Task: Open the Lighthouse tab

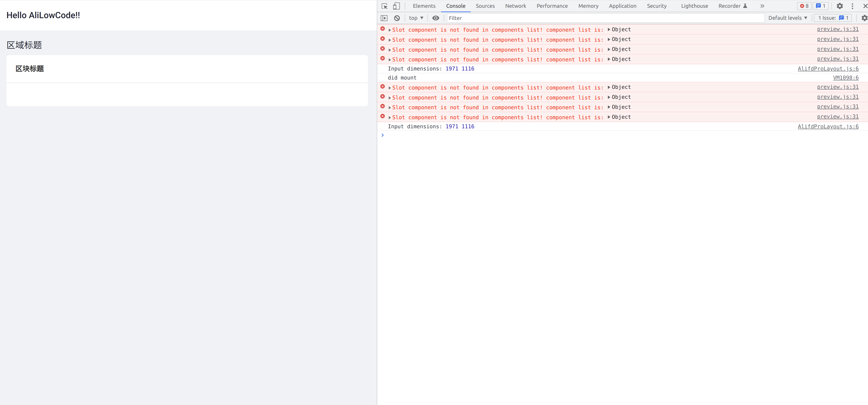Action: (x=695, y=6)
